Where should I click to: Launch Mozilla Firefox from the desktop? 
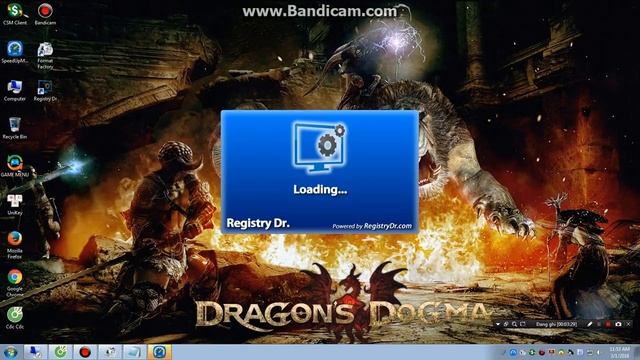tap(15, 244)
